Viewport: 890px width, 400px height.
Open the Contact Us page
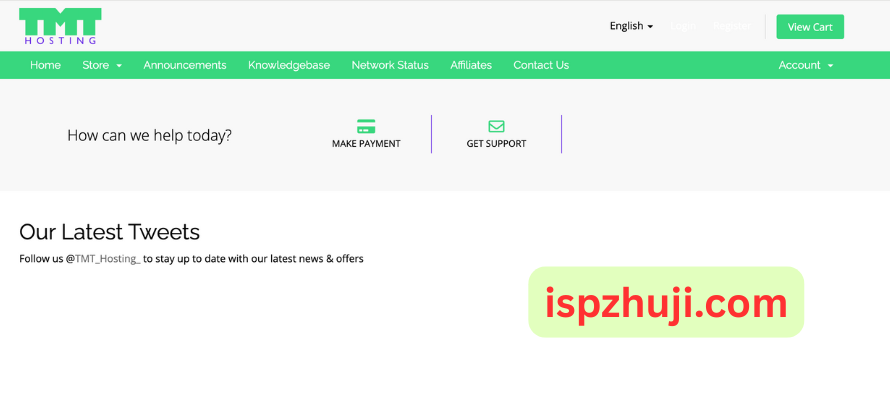[541, 65]
